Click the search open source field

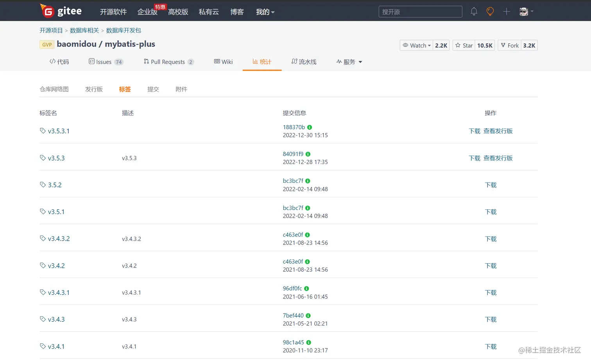coord(420,12)
